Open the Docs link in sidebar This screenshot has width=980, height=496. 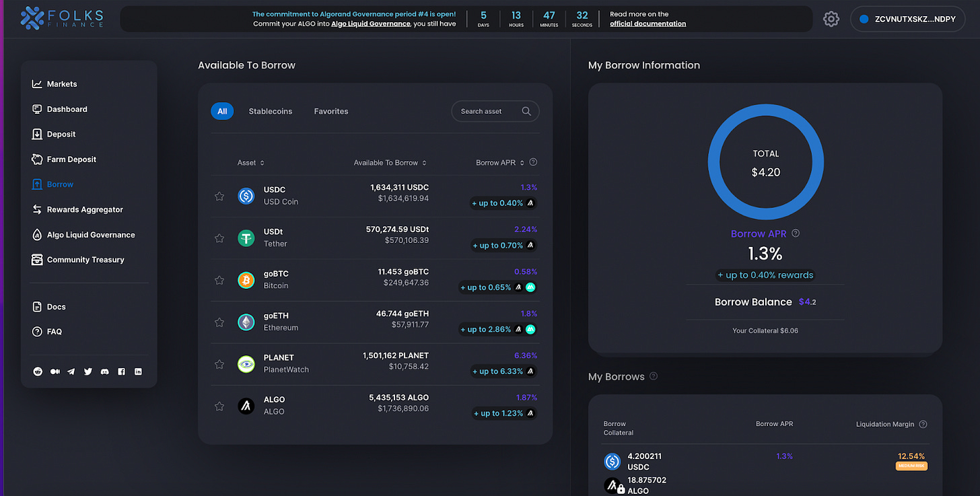(48, 307)
